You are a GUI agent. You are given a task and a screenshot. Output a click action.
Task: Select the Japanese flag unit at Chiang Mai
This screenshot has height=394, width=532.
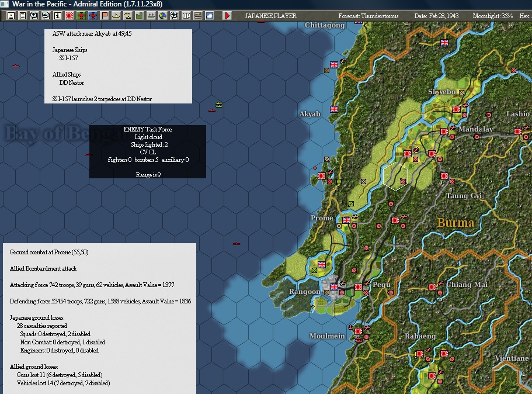point(432,287)
